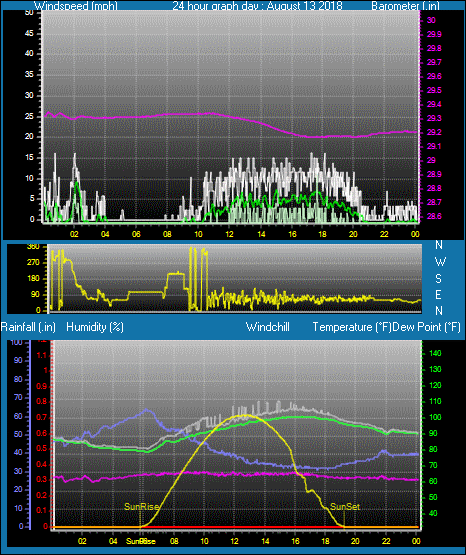Click the 'Barometer (.in)' axis title
Screen dimensions: 466x555
tap(405, 6)
